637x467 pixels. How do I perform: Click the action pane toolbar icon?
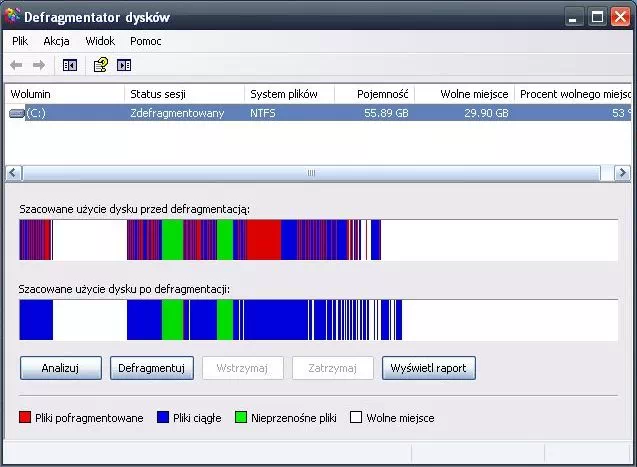pyautogui.click(x=124, y=65)
